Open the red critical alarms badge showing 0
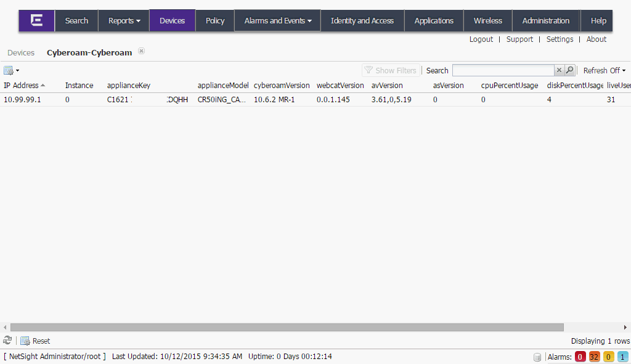Viewport: 631px width, 364px height. tap(580, 357)
